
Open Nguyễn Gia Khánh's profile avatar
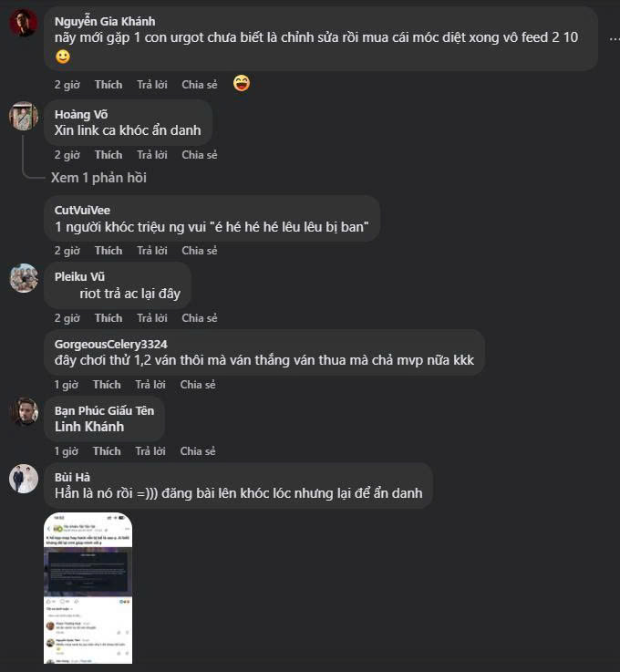[24, 23]
